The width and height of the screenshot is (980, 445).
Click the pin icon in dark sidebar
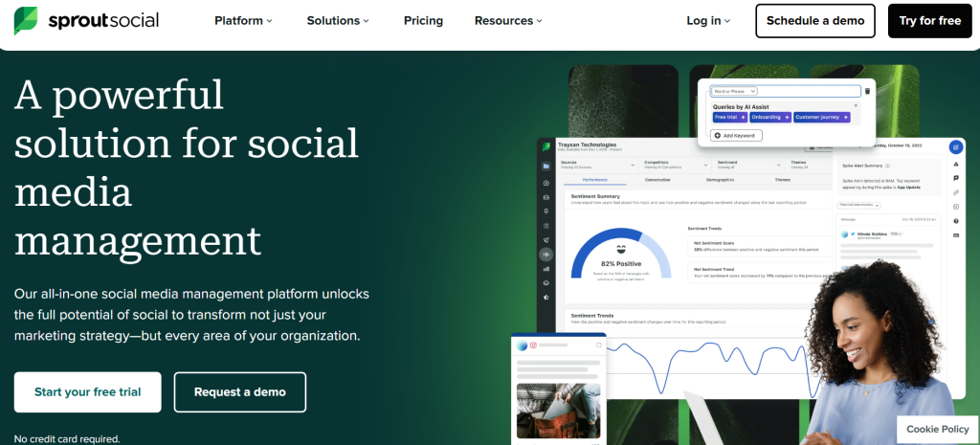tap(546, 211)
